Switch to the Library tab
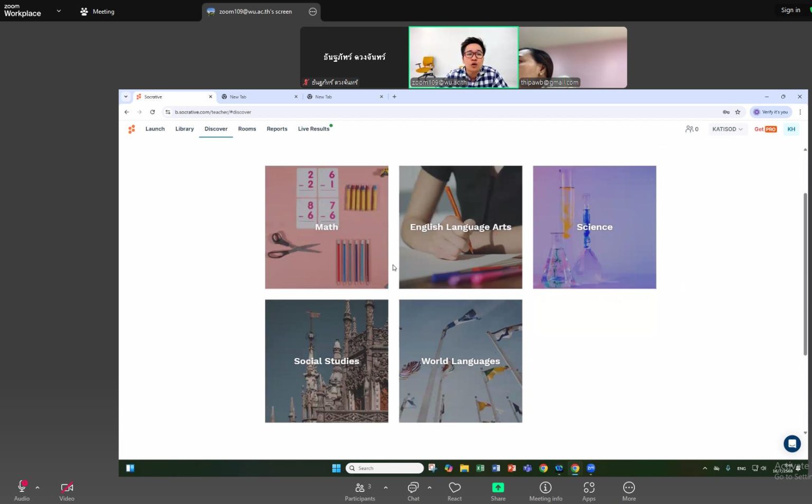This screenshot has height=504, width=812. click(184, 129)
